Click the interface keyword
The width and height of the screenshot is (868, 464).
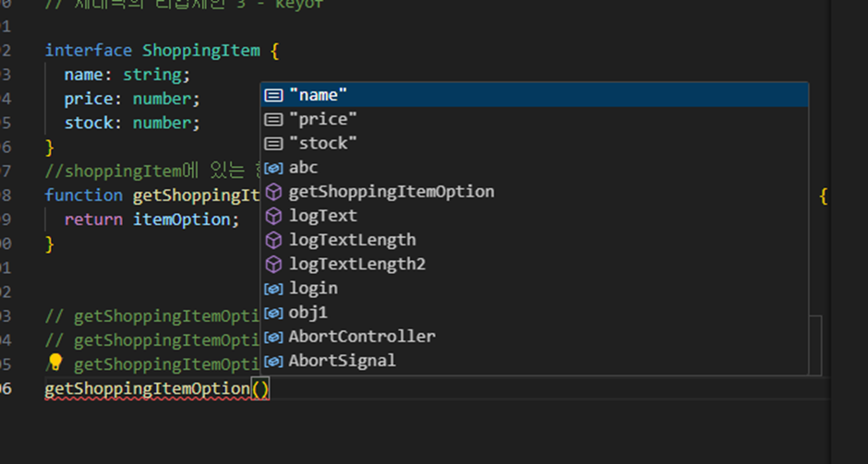point(89,51)
